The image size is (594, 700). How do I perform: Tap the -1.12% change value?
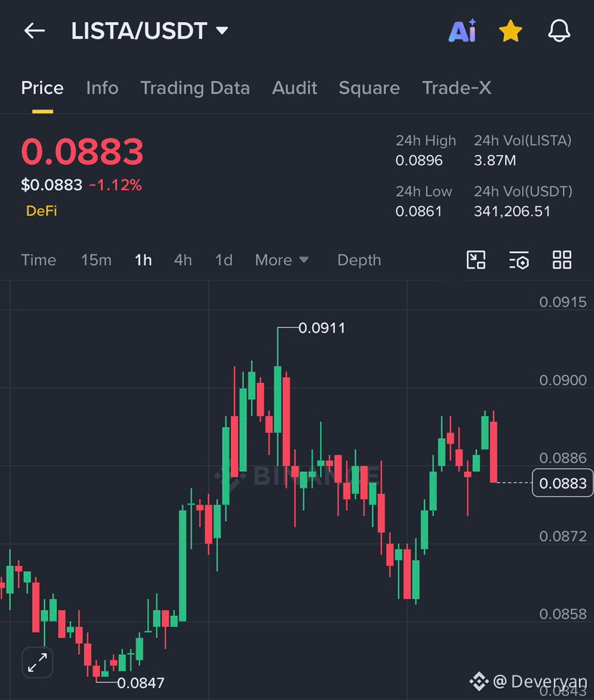pyautogui.click(x=115, y=185)
